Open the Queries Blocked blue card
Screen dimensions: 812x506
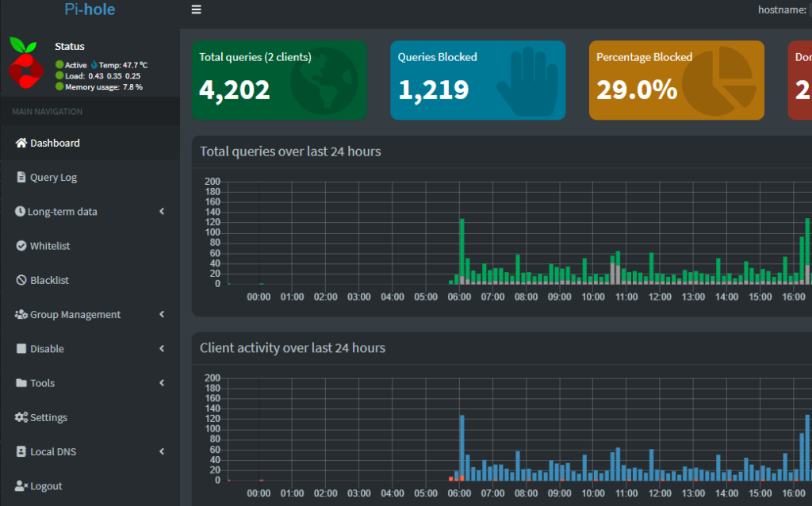click(x=477, y=80)
